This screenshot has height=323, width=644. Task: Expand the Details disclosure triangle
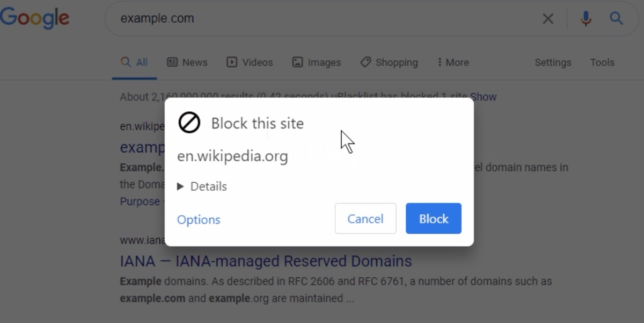click(181, 186)
